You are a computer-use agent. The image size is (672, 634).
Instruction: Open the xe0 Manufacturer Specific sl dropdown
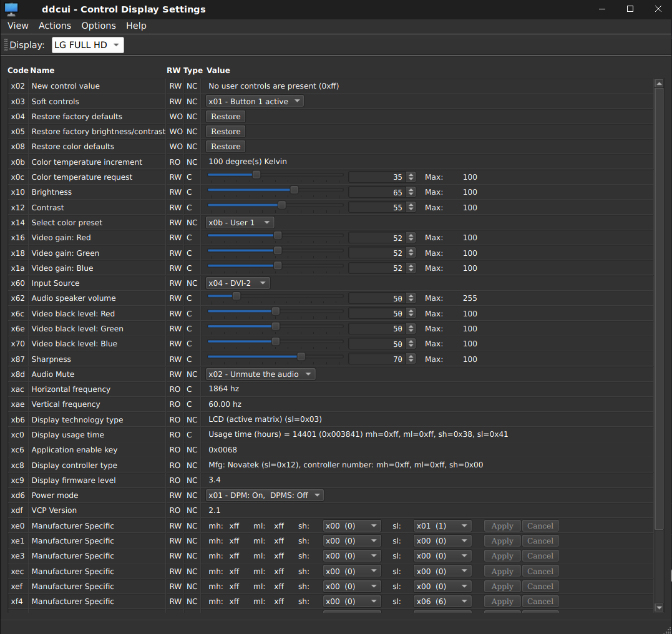point(442,526)
